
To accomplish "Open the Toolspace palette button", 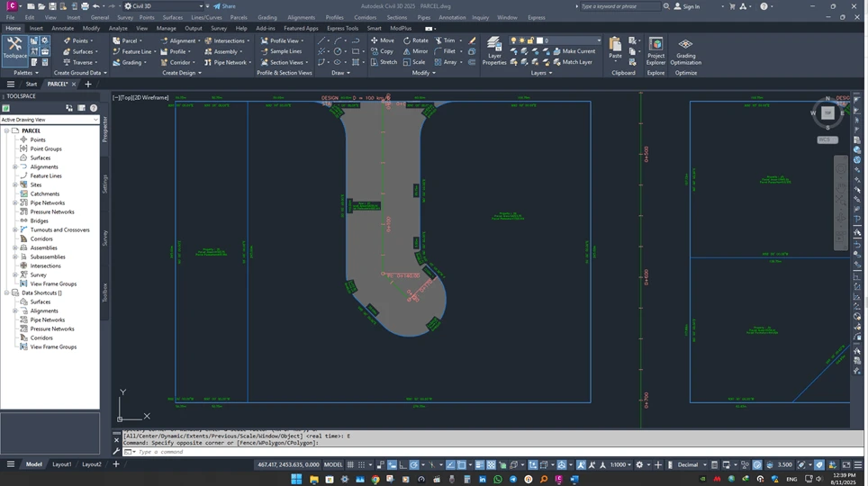I will point(14,47).
